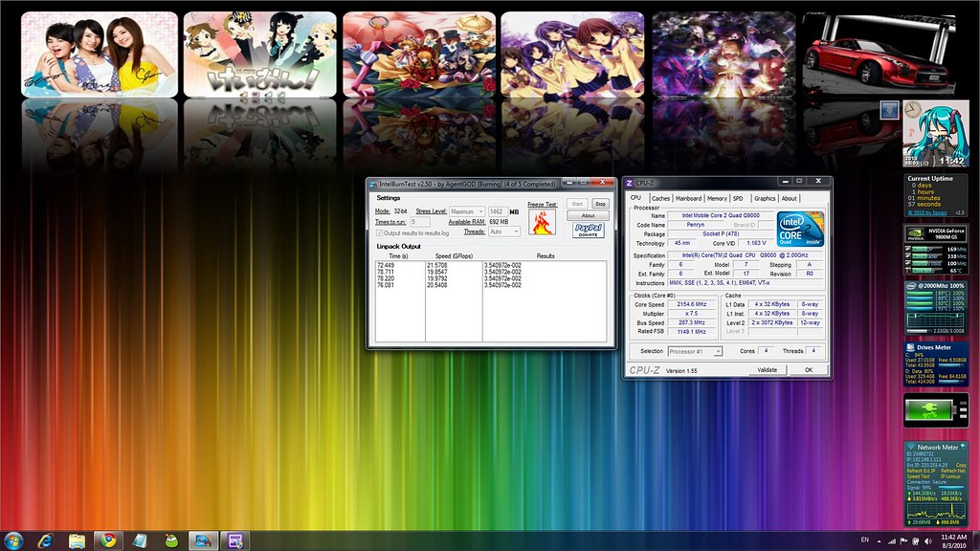Click OK in the CPU-Z window
980x551 pixels.
tap(808, 370)
